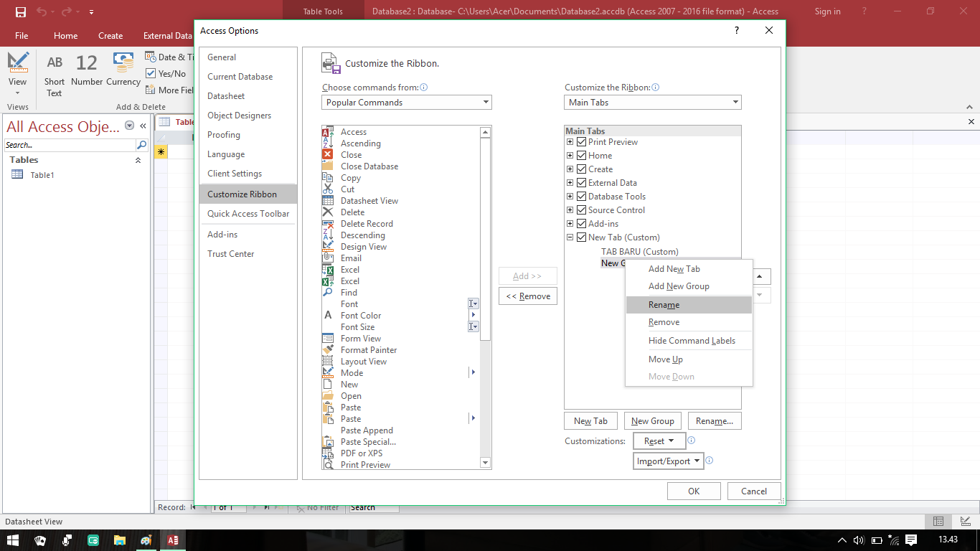Collapse the New Tab (Custom) node

tap(570, 237)
